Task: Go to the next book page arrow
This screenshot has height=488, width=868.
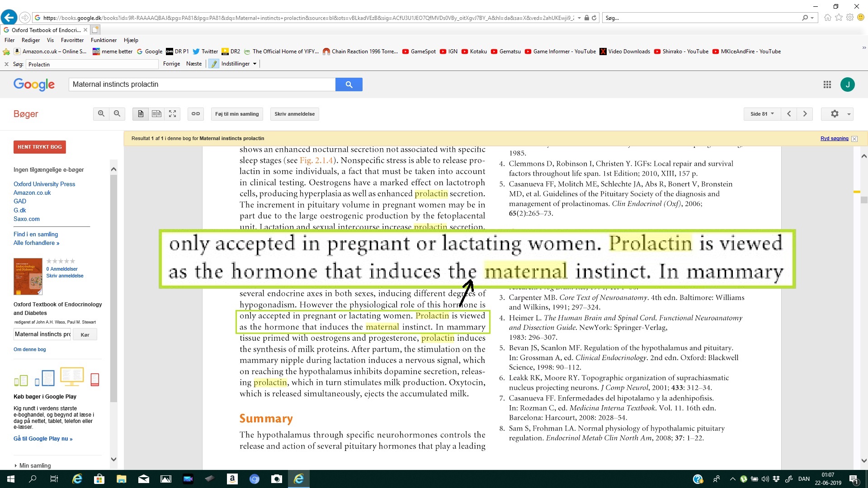Action: (x=805, y=114)
